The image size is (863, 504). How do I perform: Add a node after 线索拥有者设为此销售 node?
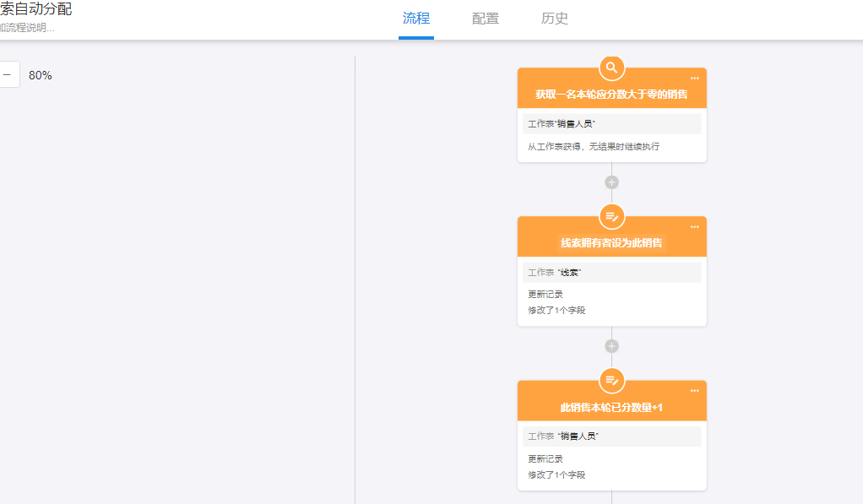pos(611,346)
